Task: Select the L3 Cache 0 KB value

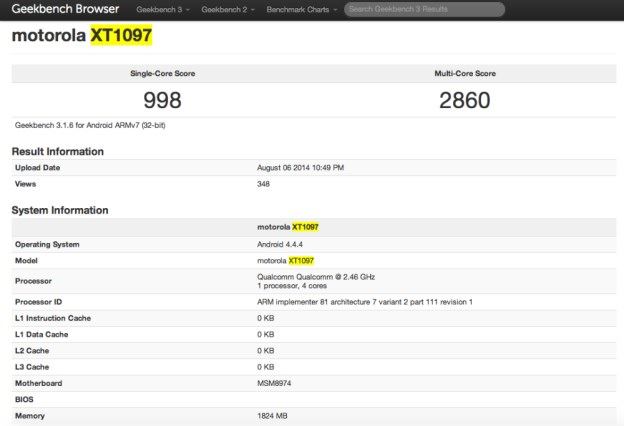Action: pyautogui.click(x=265, y=367)
